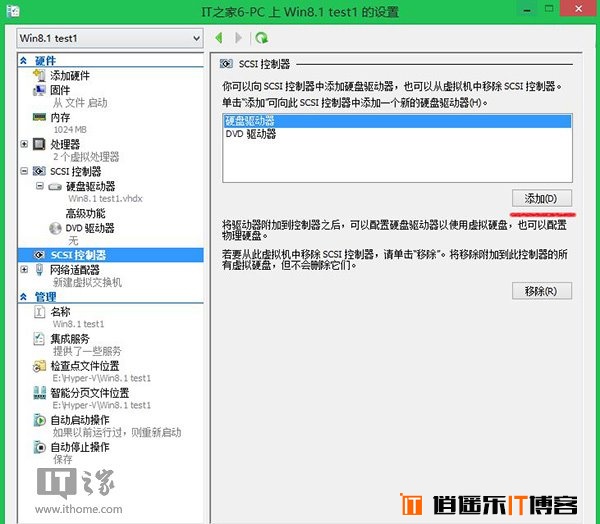This screenshot has width=600, height=524.
Task: Click the 固件 firmware icon
Action: pyautogui.click(x=39, y=90)
